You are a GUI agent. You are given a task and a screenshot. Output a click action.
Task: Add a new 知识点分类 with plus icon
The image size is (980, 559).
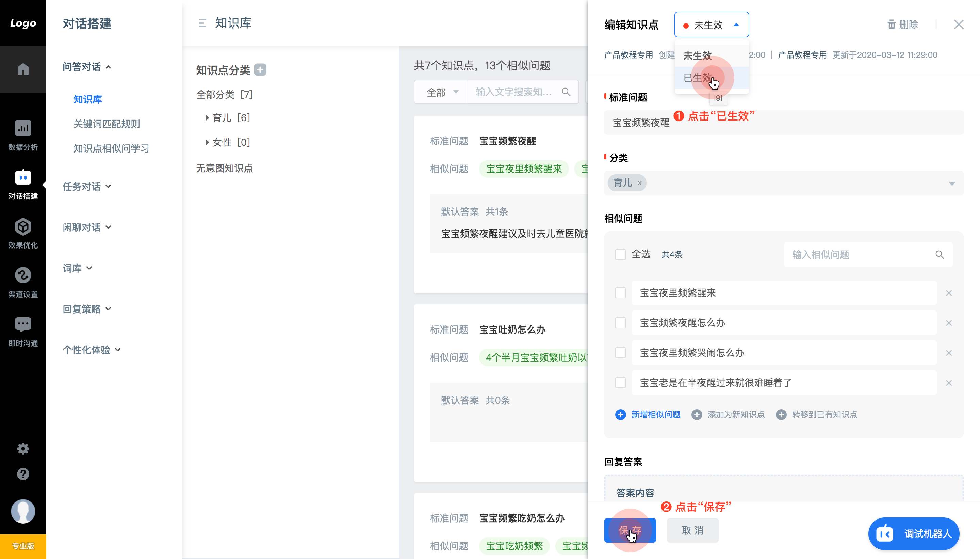click(x=260, y=70)
